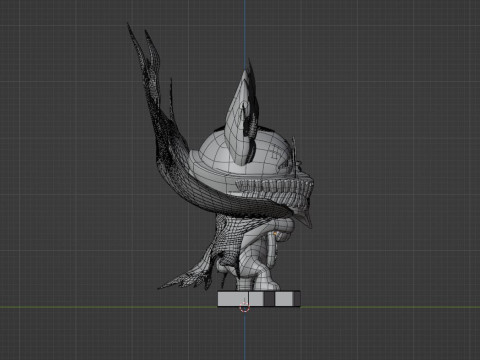Select the character's large pointed ear
The height and width of the screenshot is (360, 480).
242,117
